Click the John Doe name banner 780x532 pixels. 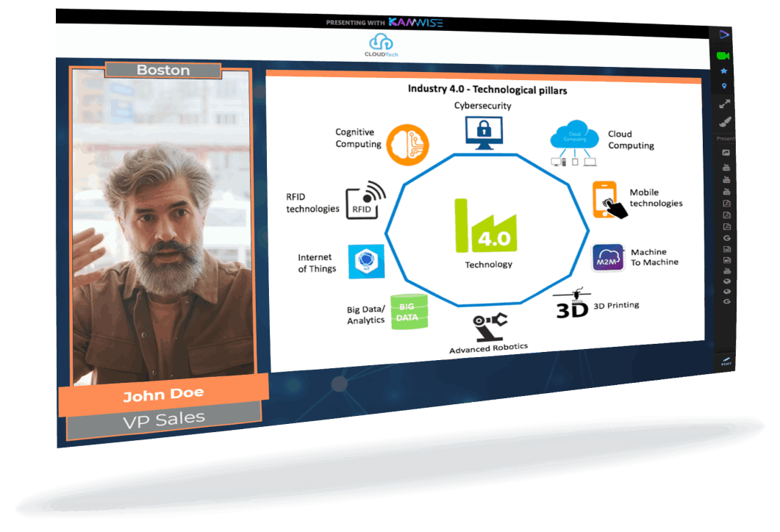164,395
